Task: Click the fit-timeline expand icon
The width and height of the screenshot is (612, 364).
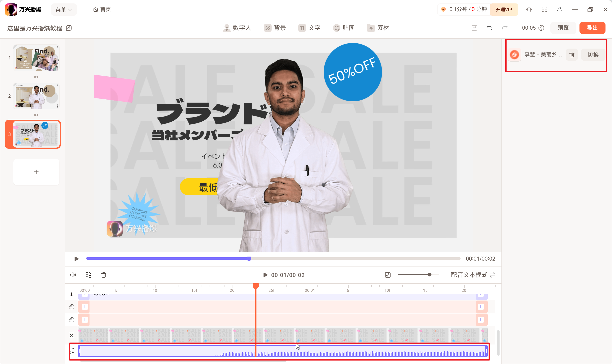Action: point(388,275)
